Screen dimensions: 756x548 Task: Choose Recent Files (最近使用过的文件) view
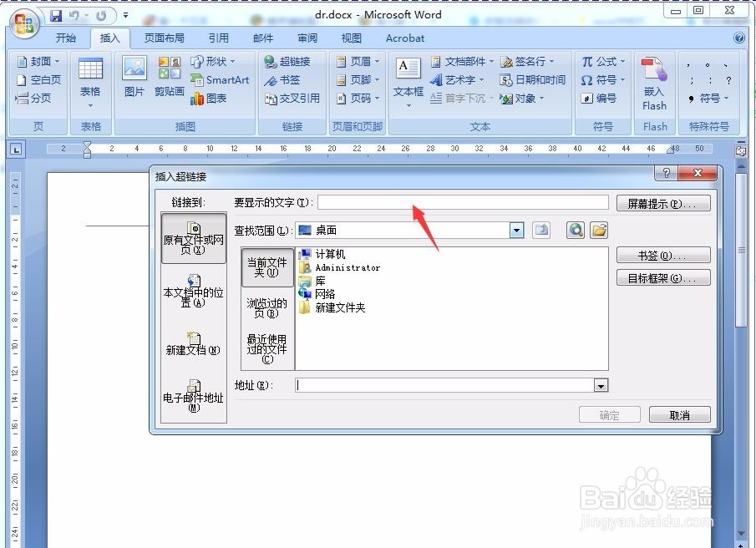click(x=267, y=349)
